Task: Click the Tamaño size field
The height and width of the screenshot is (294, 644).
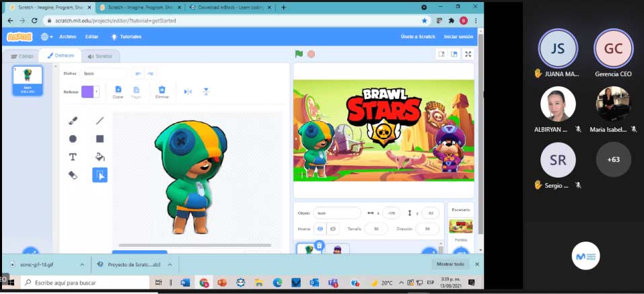Action: [x=376, y=229]
